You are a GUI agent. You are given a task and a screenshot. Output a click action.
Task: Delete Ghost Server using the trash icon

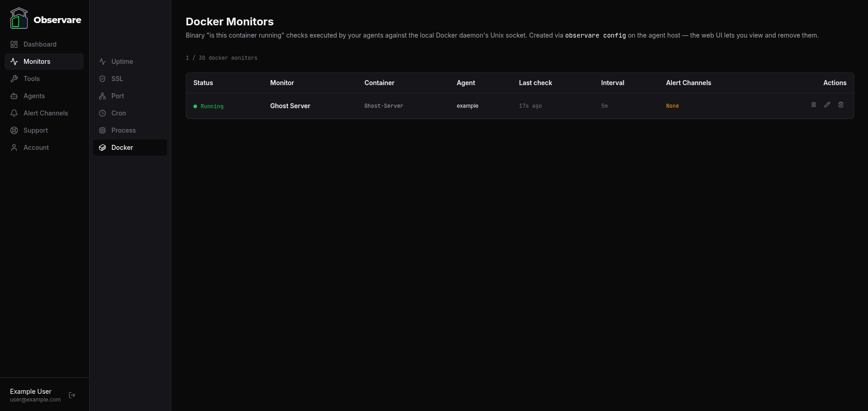pos(841,105)
